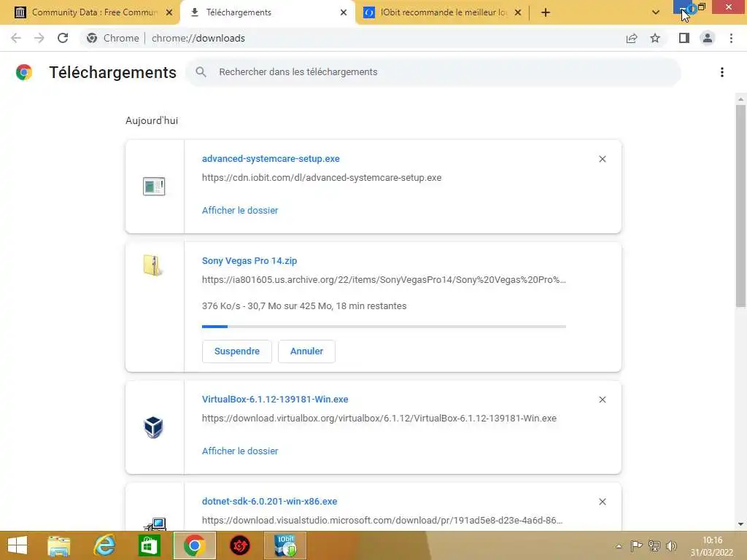Open dotnet-sdk-6.0.201-win-x86.exe link
This screenshot has height=560, width=747.
pos(269,502)
